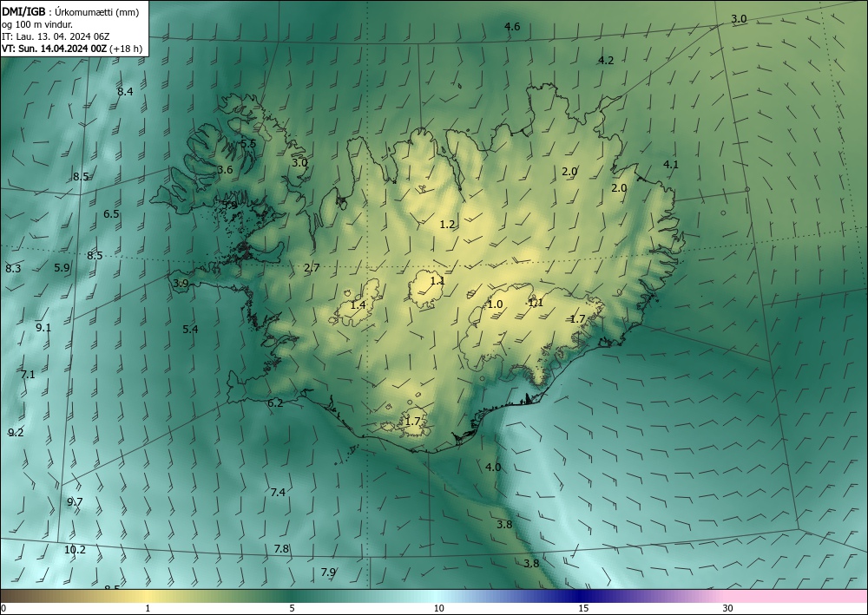Click the 6.2 value near the coast

pyautogui.click(x=275, y=403)
